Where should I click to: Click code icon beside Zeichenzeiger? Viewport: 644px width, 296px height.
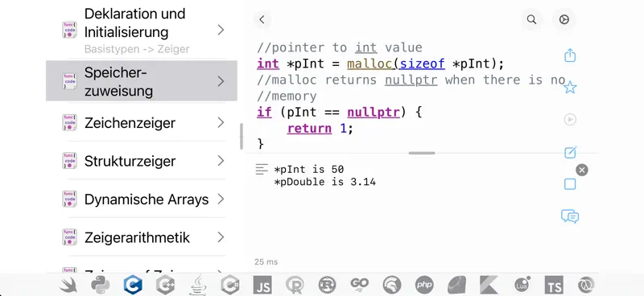[69, 122]
